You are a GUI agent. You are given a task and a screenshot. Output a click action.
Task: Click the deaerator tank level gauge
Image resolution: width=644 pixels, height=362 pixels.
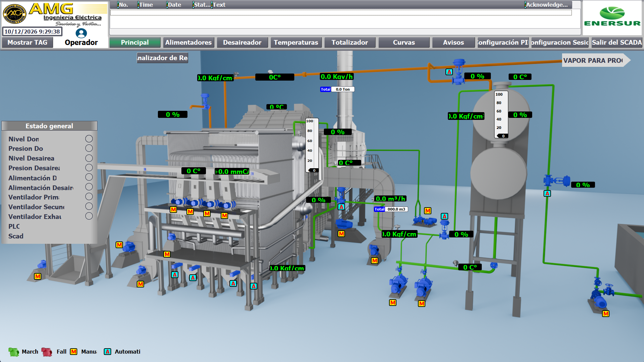[x=501, y=115]
